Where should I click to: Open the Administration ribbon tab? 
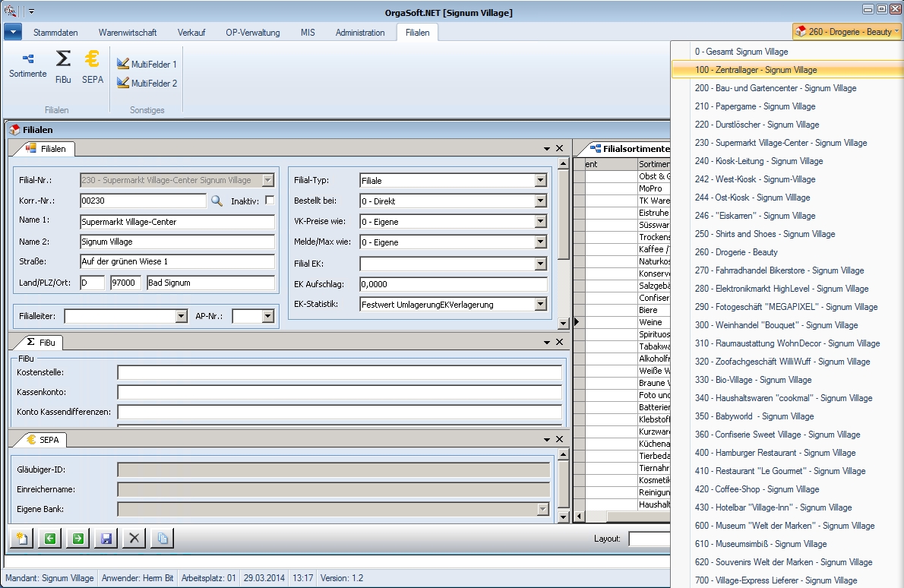tap(359, 33)
